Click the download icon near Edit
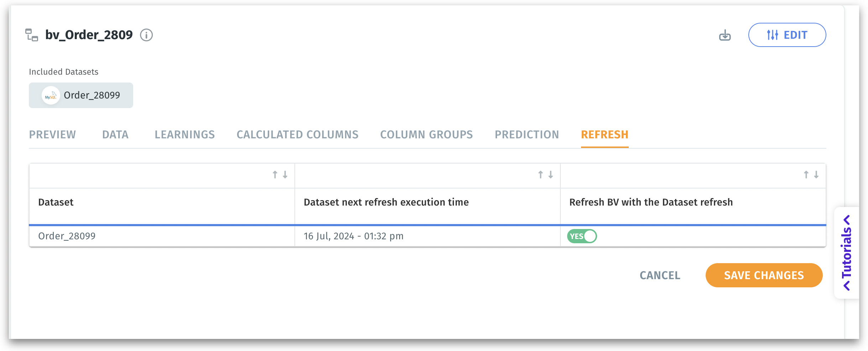 pyautogui.click(x=725, y=35)
